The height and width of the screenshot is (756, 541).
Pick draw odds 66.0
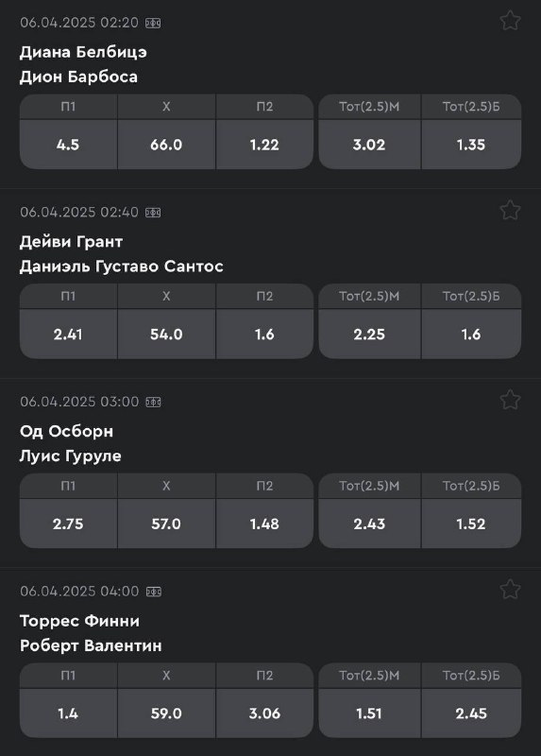(x=166, y=145)
